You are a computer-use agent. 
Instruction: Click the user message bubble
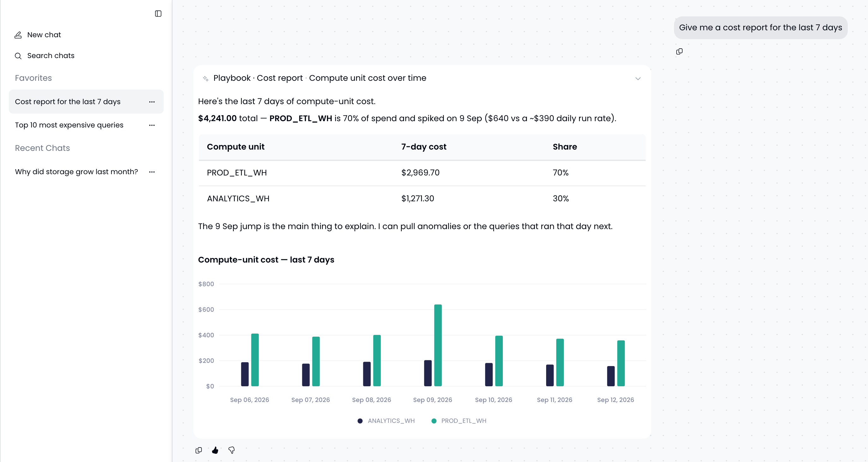[761, 27]
